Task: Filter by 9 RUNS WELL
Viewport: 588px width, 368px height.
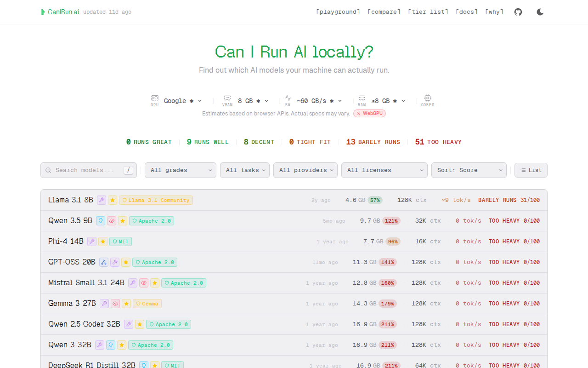Action: click(208, 142)
